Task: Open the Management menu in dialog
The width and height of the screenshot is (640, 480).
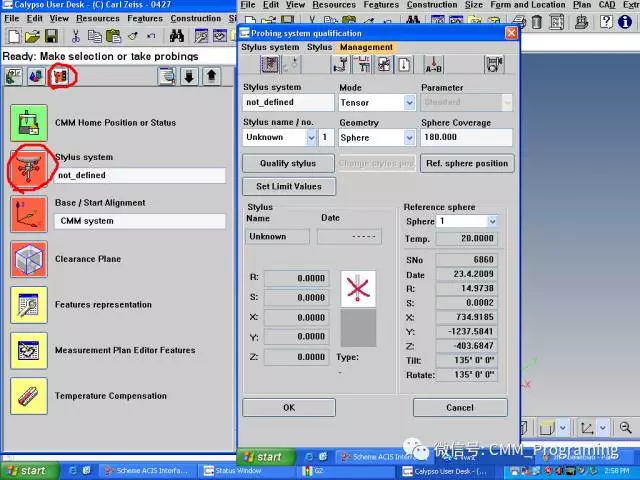Action: coord(366,47)
